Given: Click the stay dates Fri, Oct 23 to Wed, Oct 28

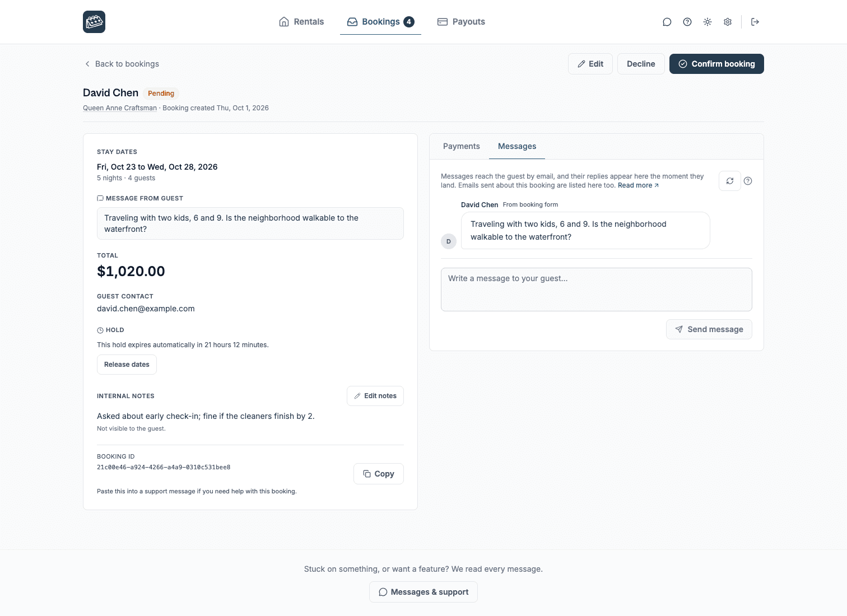Looking at the screenshot, I should tap(157, 167).
